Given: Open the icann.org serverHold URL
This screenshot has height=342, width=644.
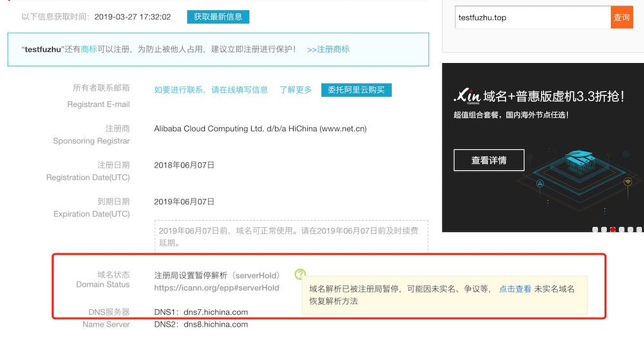Looking at the screenshot, I should click(216, 288).
